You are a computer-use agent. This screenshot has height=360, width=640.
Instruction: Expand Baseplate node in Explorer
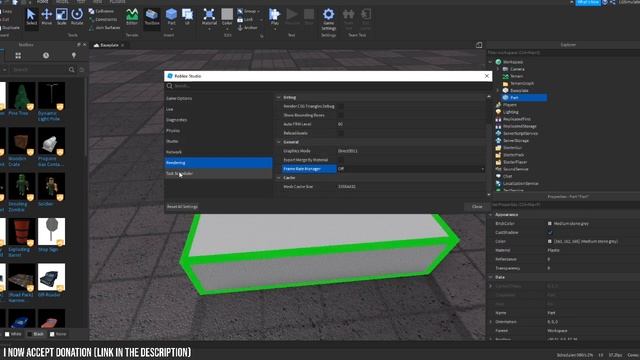tap(498, 91)
